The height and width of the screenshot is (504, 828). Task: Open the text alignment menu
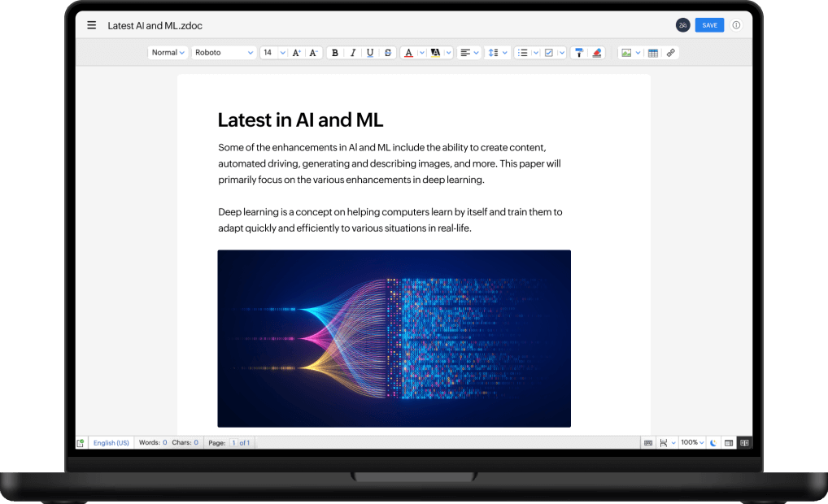[469, 53]
